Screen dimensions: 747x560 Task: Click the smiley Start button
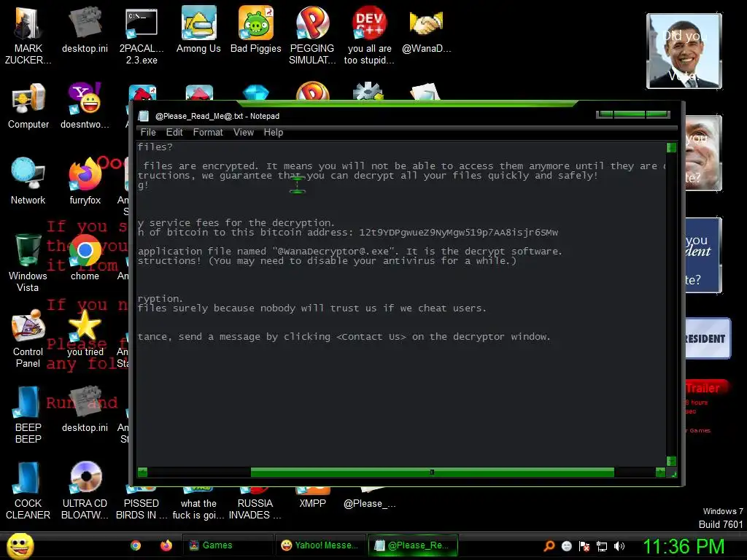(20, 545)
